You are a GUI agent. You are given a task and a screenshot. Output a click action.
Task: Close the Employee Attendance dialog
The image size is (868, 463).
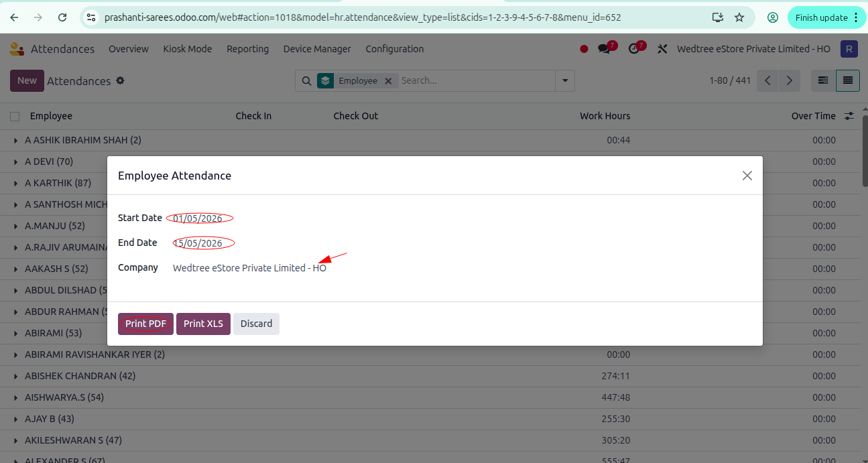(x=747, y=176)
